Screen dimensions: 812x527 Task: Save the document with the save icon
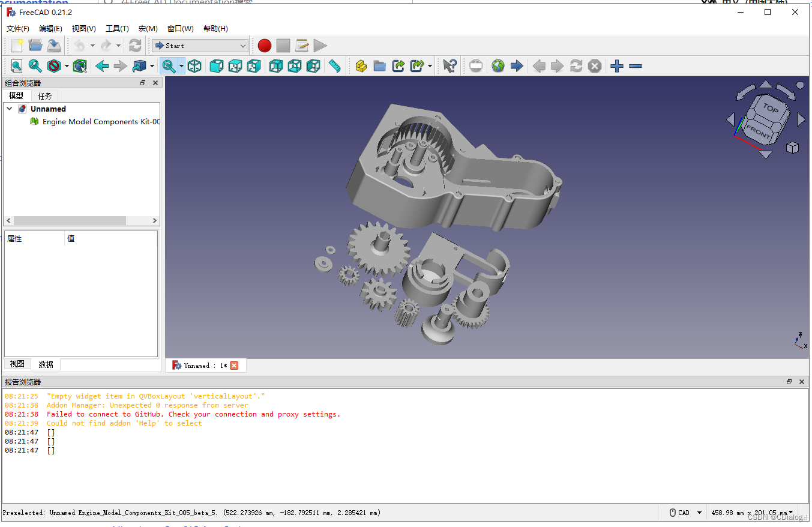click(x=54, y=46)
